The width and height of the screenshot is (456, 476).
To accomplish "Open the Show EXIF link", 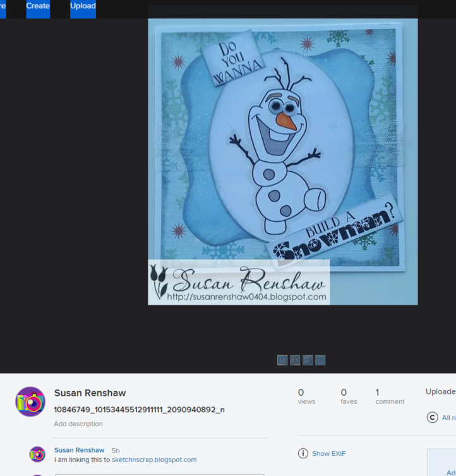I will coord(329,453).
